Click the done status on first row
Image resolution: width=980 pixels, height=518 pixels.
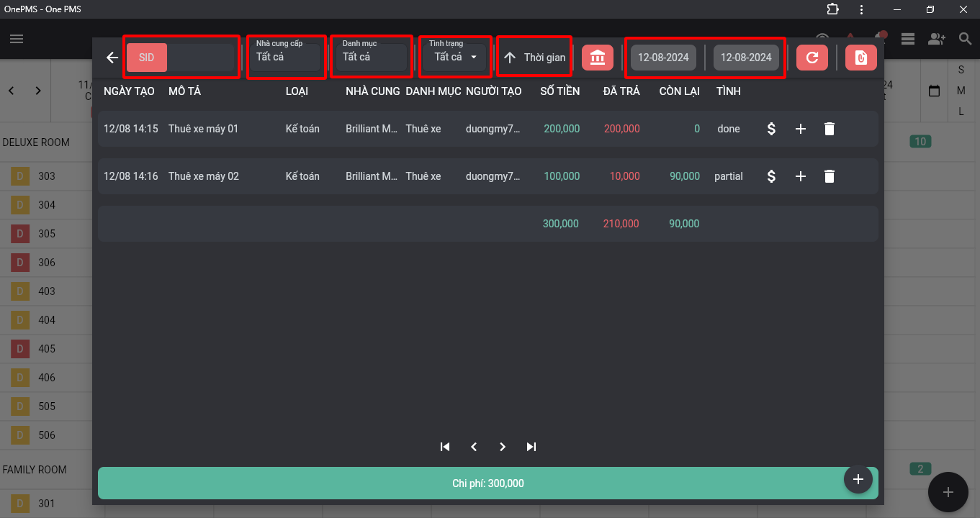coord(729,129)
